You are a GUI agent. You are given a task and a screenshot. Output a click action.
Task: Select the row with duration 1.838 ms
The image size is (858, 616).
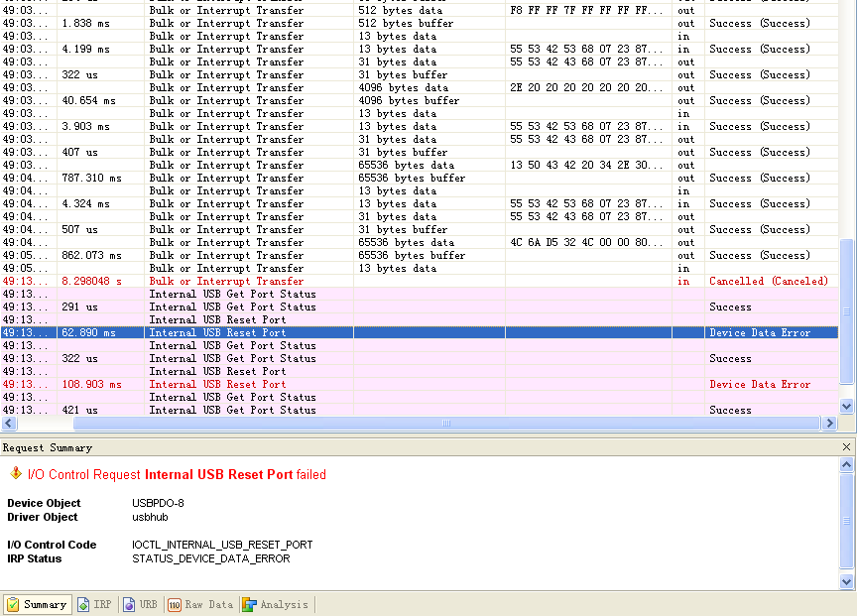tap(420, 24)
